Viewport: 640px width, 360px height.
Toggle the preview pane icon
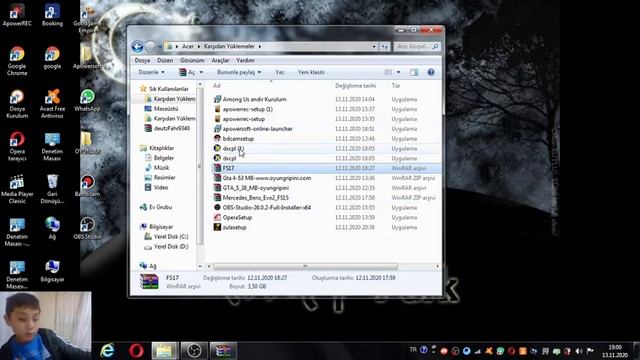[x=414, y=72]
